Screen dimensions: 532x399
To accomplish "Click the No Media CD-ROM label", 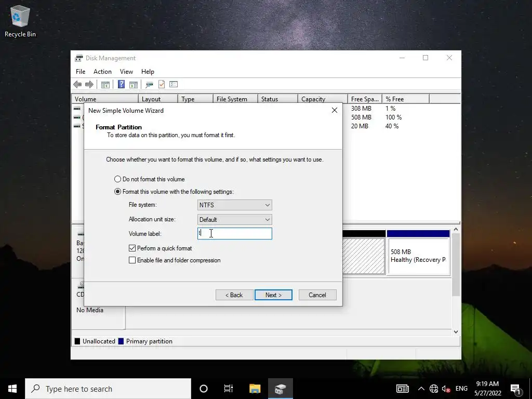I will coord(89,310).
